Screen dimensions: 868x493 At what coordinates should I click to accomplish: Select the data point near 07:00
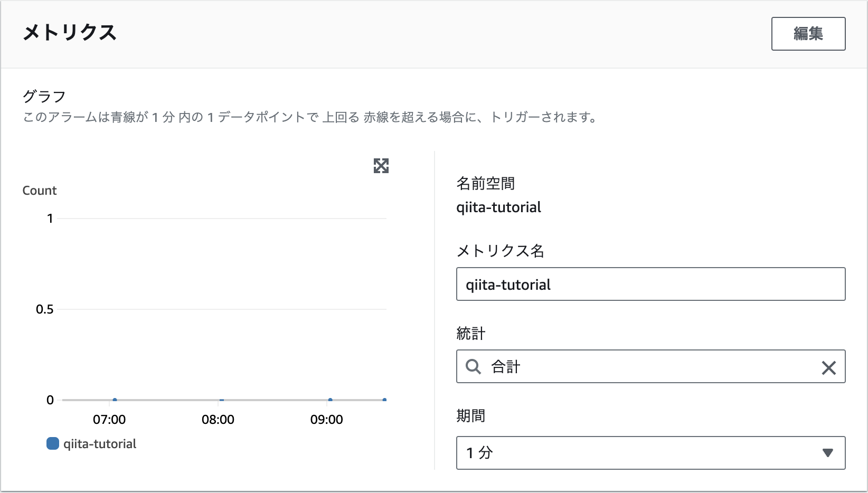tap(115, 400)
